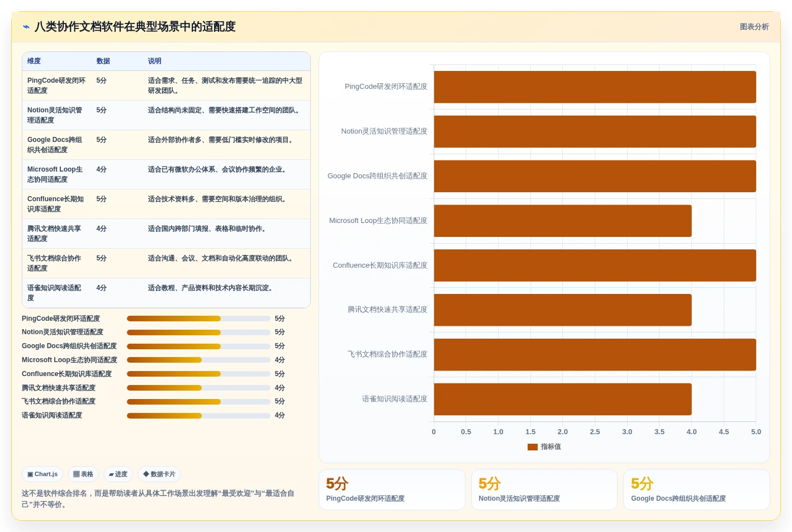Click the footnote starting 这不是软件综合排名
This screenshot has height=532, width=792.
coord(158,499)
